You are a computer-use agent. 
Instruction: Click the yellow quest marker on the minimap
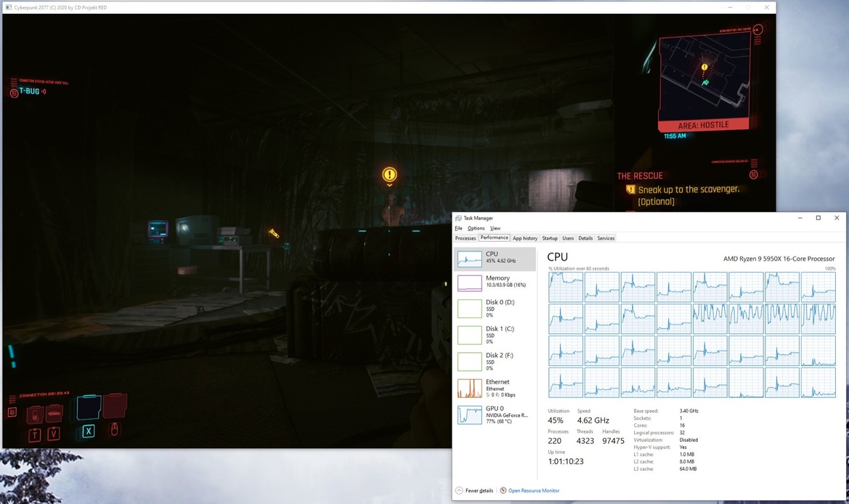point(704,67)
